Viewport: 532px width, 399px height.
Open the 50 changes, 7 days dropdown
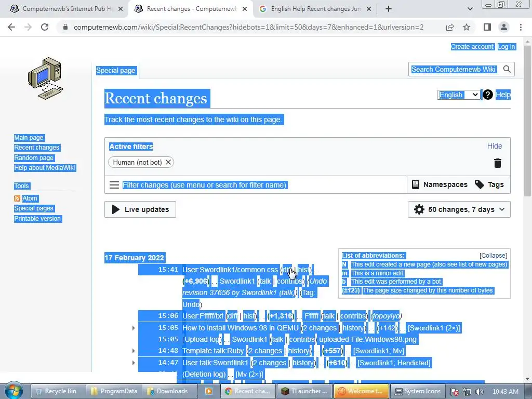point(459,209)
